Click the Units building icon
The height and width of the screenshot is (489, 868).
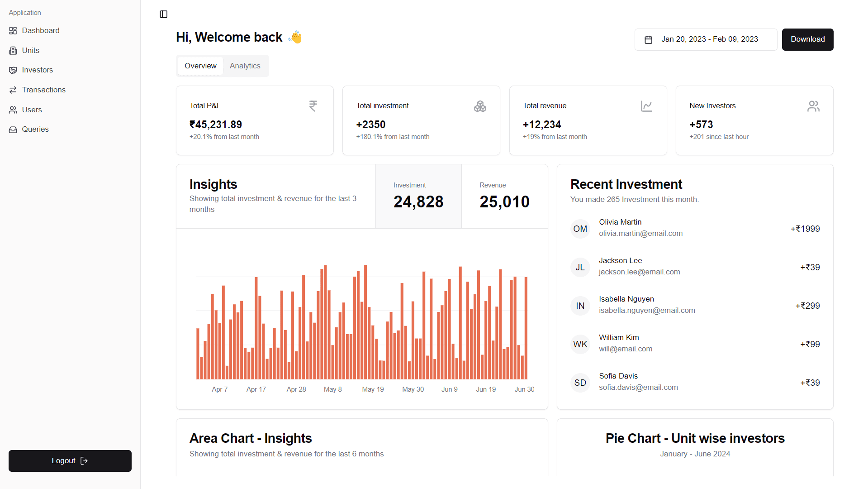pos(13,51)
